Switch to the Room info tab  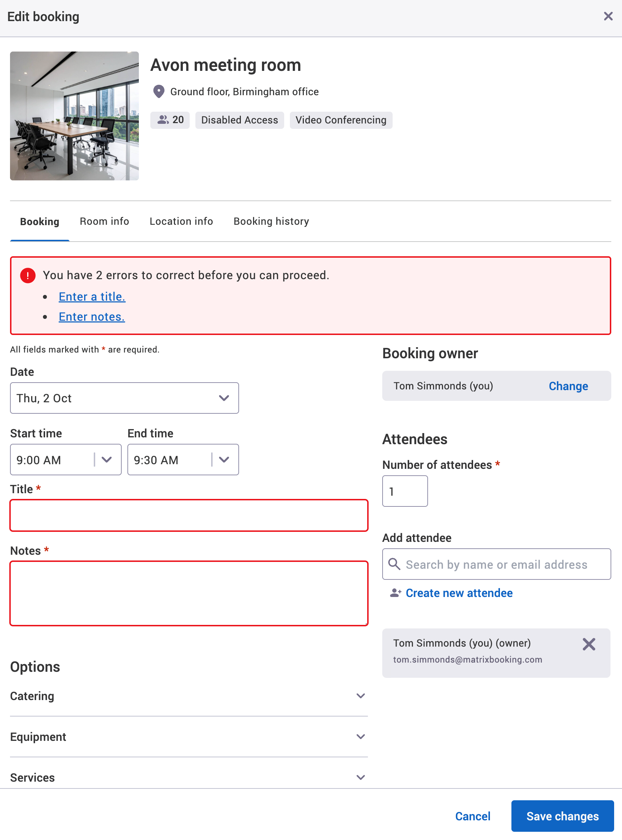click(104, 222)
